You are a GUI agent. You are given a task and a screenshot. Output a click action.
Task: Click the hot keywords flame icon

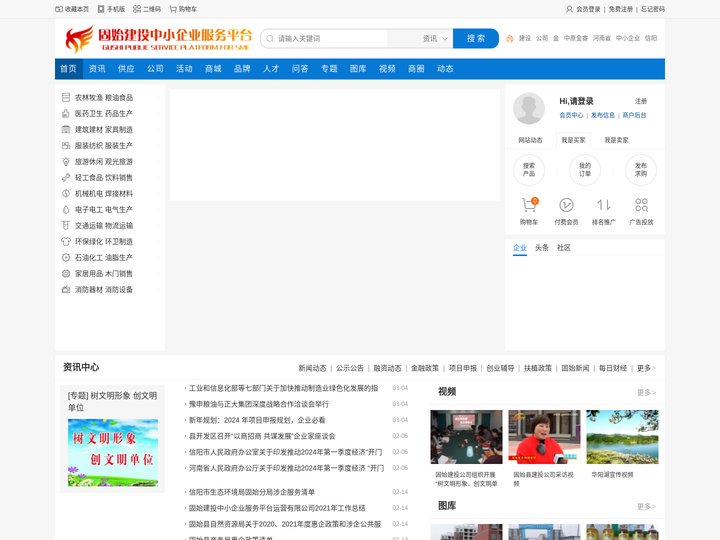pos(510,39)
